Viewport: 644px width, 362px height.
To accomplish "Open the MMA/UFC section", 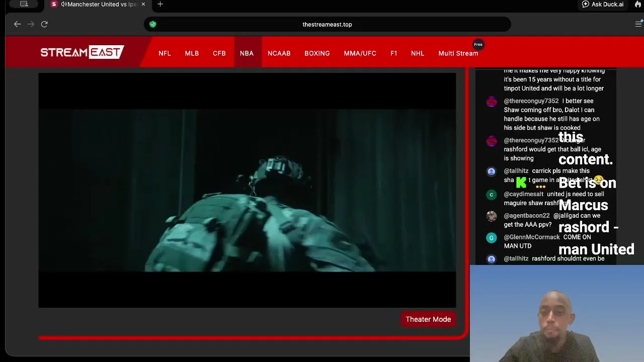I will coord(360,53).
